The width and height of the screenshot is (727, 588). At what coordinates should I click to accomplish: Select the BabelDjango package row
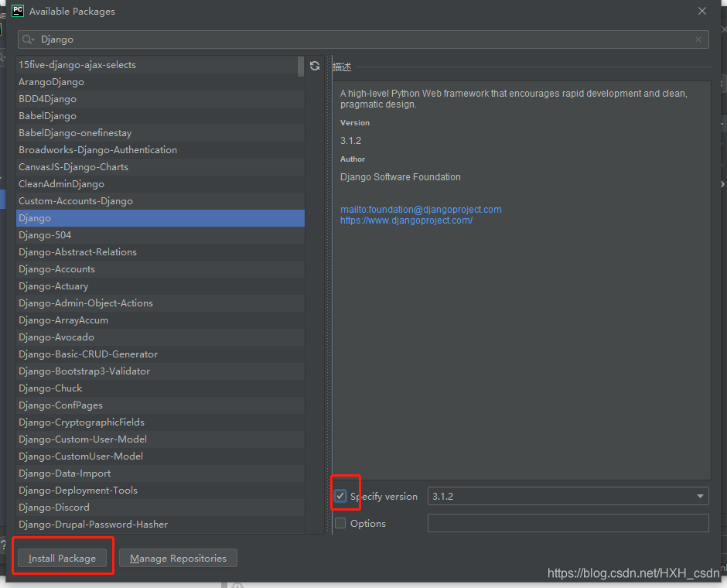click(x=160, y=116)
